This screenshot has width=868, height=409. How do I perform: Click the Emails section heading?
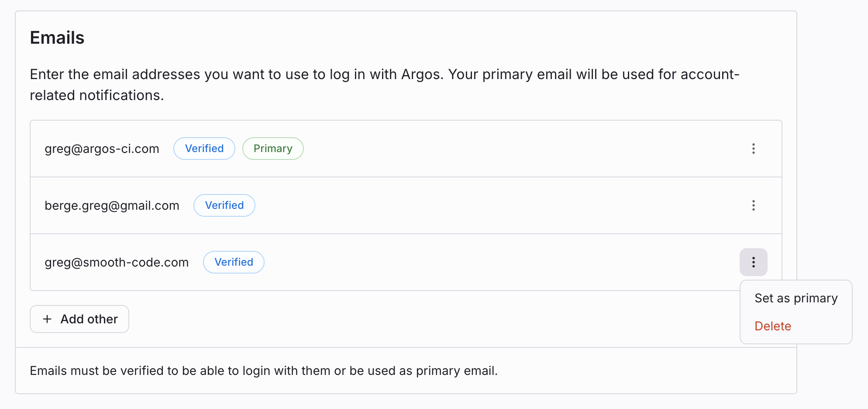(57, 38)
